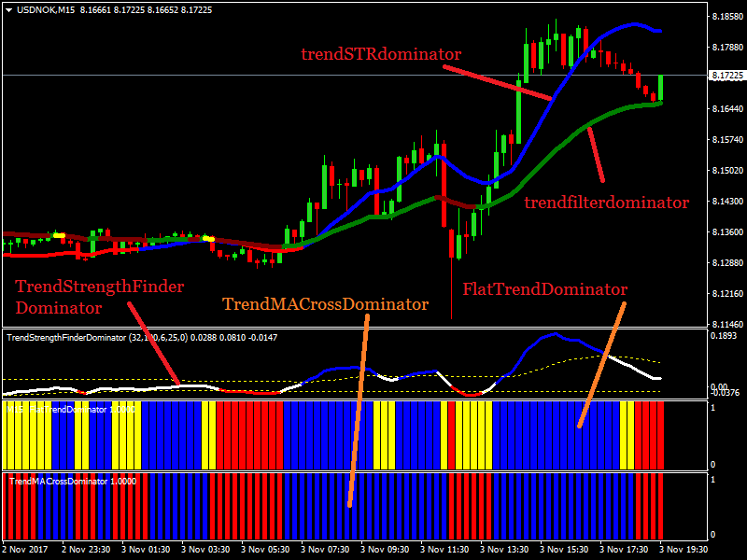
Task: Click the 2 Nov 2017 date label
Action: click(x=24, y=550)
